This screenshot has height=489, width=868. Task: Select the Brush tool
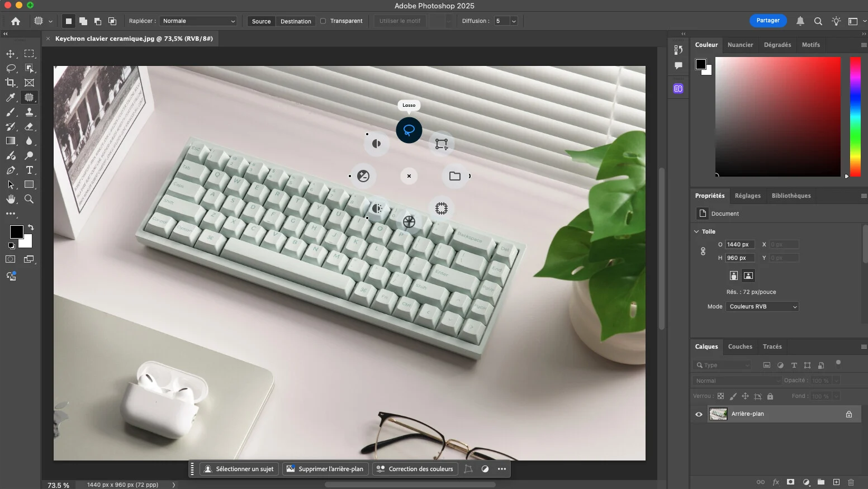(11, 112)
